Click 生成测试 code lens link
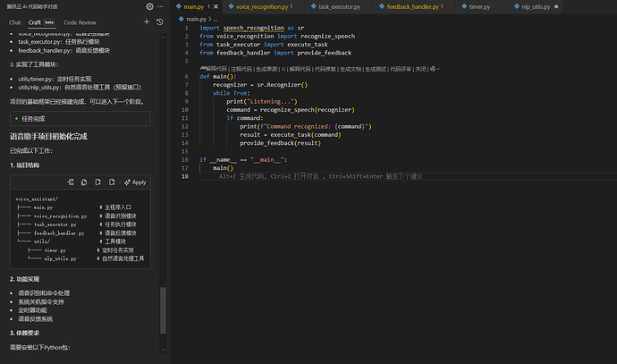The width and height of the screenshot is (617, 364). click(x=376, y=69)
